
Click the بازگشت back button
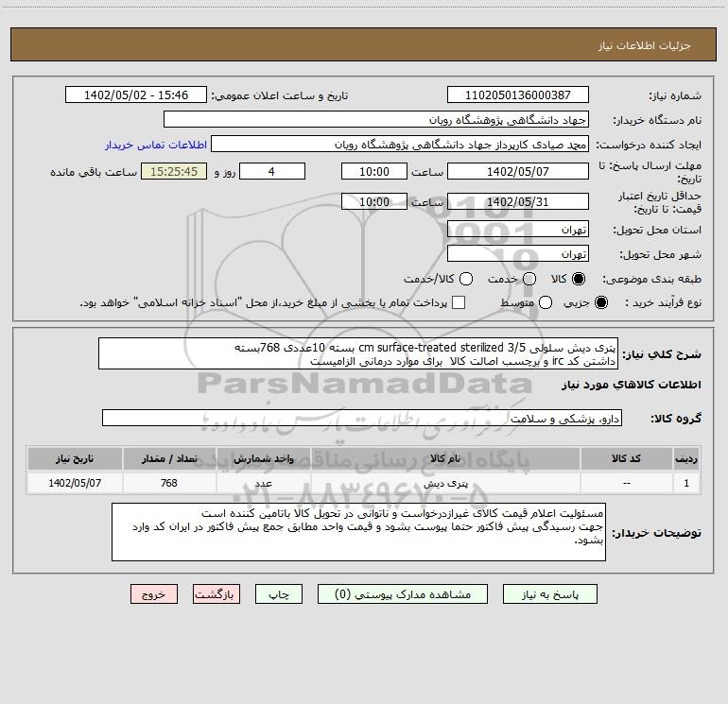(x=217, y=594)
